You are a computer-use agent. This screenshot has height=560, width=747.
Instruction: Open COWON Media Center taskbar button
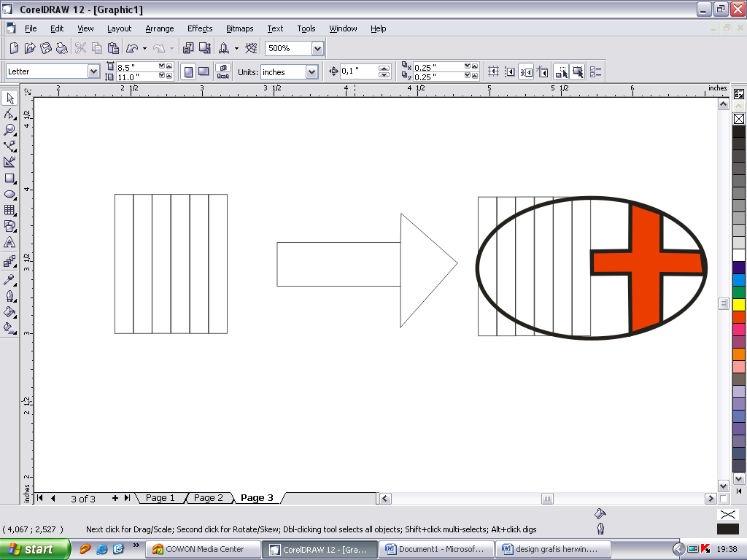[x=203, y=549]
